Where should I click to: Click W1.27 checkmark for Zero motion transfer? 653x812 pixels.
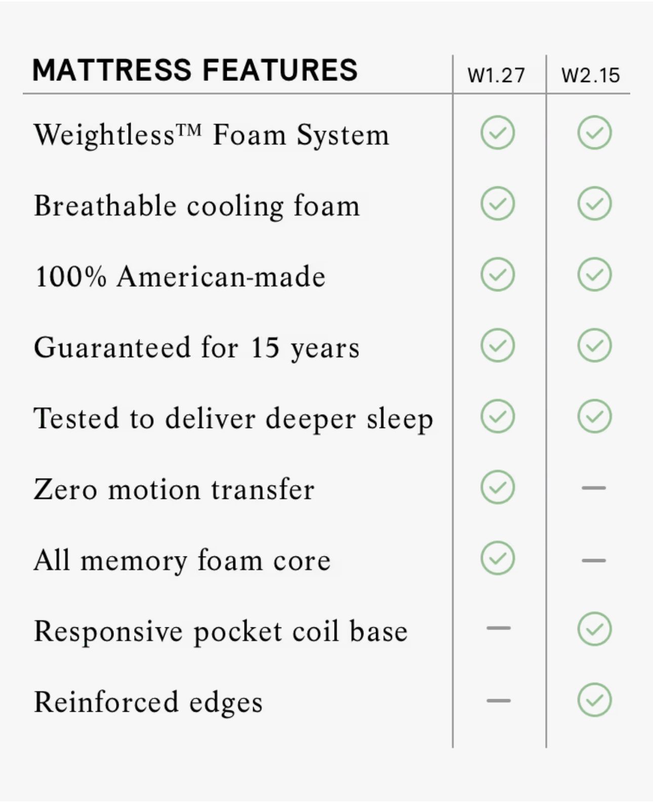click(498, 487)
